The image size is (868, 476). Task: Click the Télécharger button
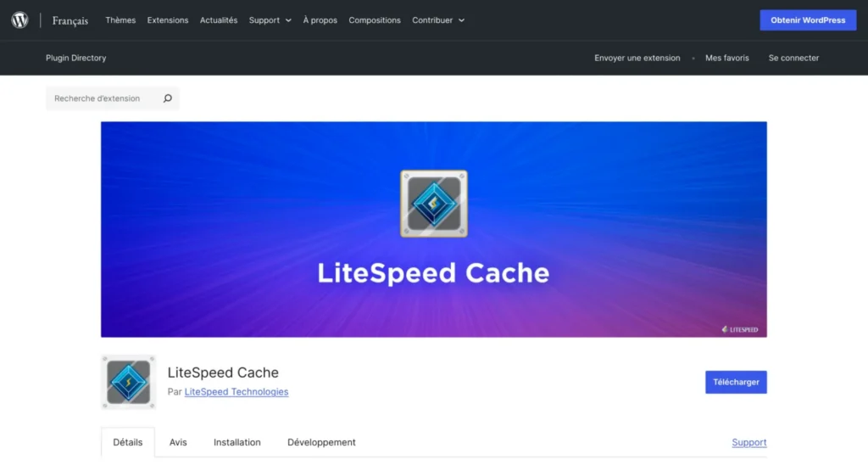tap(737, 383)
